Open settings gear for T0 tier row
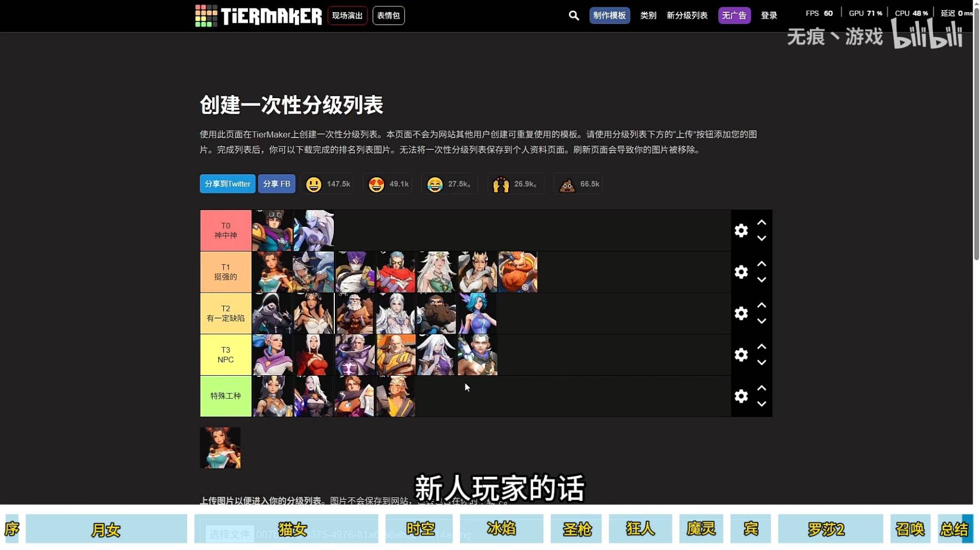Screen dimensions: 980x550 tap(741, 230)
